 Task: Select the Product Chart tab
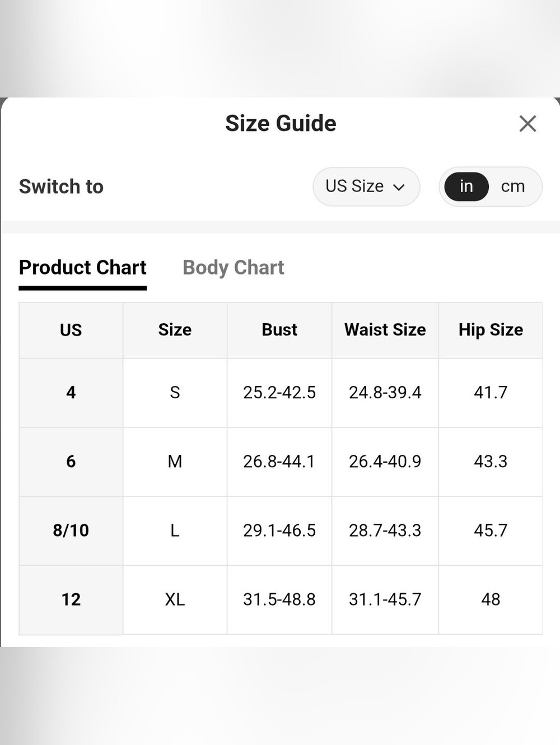(83, 268)
